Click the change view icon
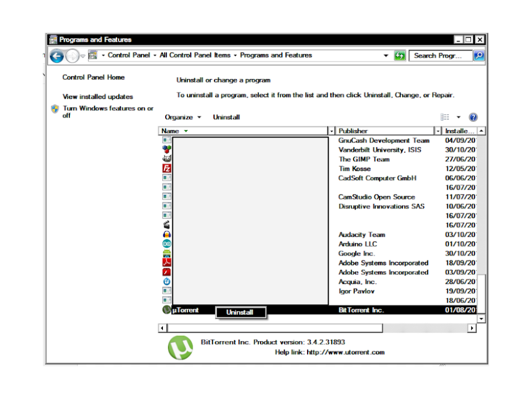This screenshot has height=399, width=532. (445, 117)
